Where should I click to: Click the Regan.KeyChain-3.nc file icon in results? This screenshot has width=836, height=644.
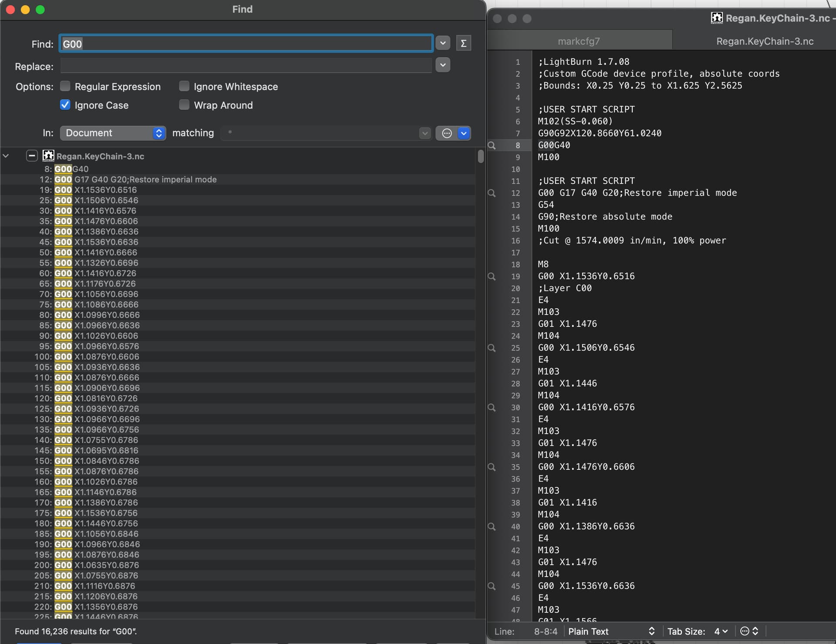coord(48,156)
